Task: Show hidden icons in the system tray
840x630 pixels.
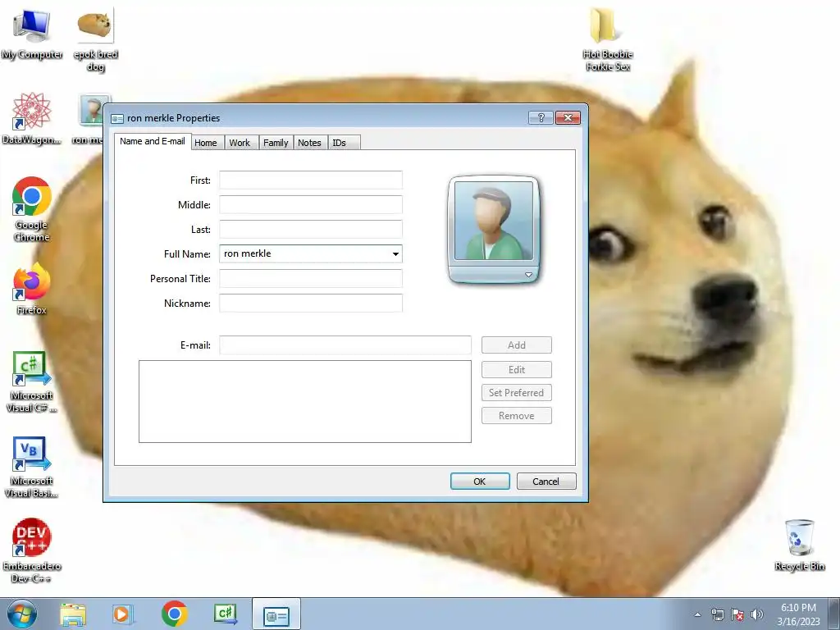Action: pos(697,614)
